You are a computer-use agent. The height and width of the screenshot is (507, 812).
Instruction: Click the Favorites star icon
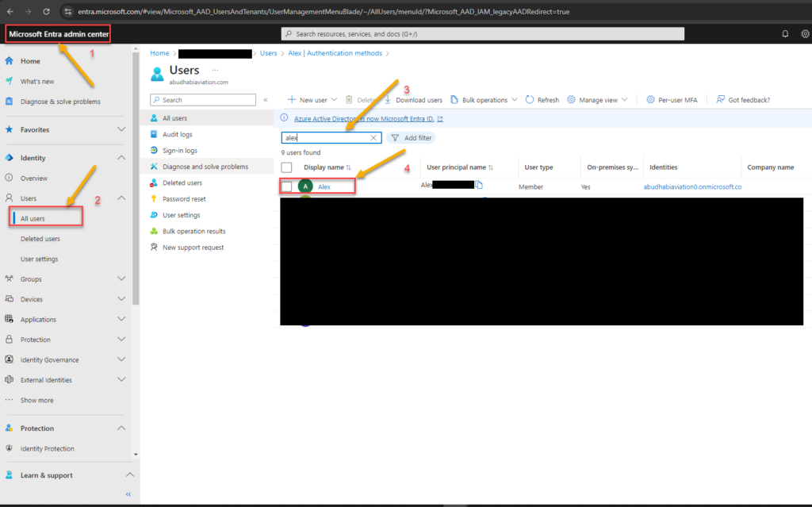point(9,129)
